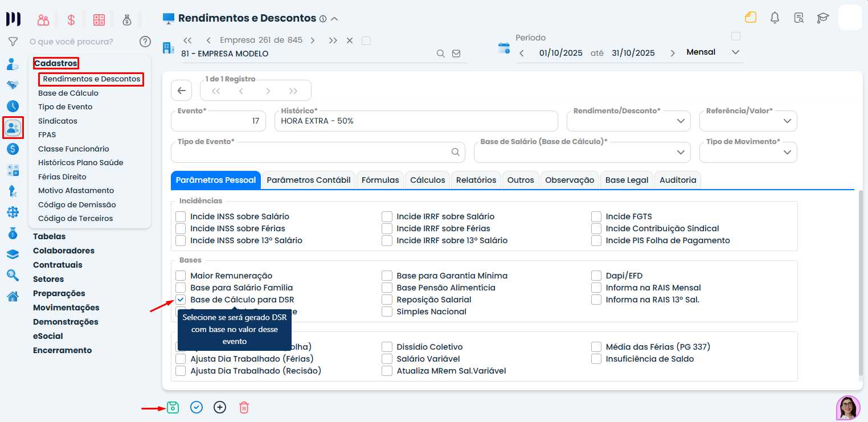Click the back arrow button
The width and height of the screenshot is (868, 422).
tap(181, 91)
